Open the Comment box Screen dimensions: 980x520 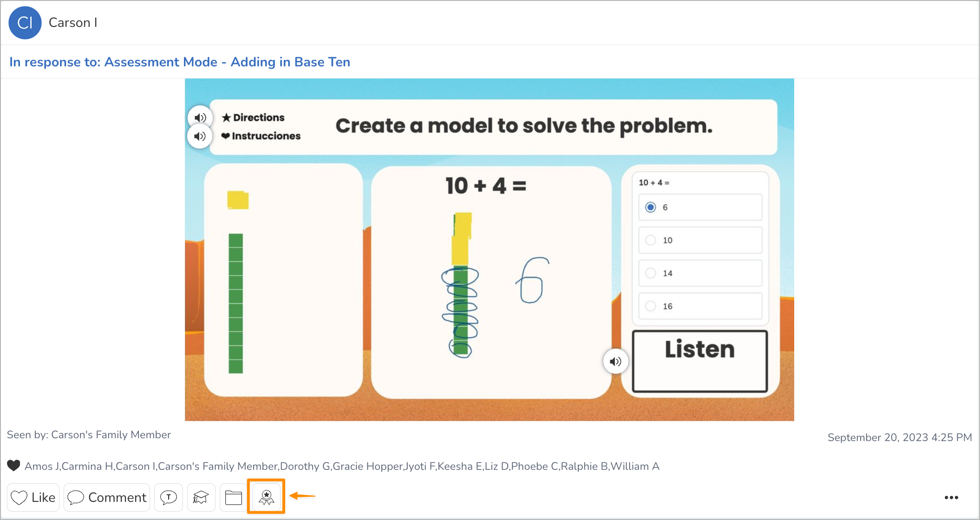[x=107, y=497]
